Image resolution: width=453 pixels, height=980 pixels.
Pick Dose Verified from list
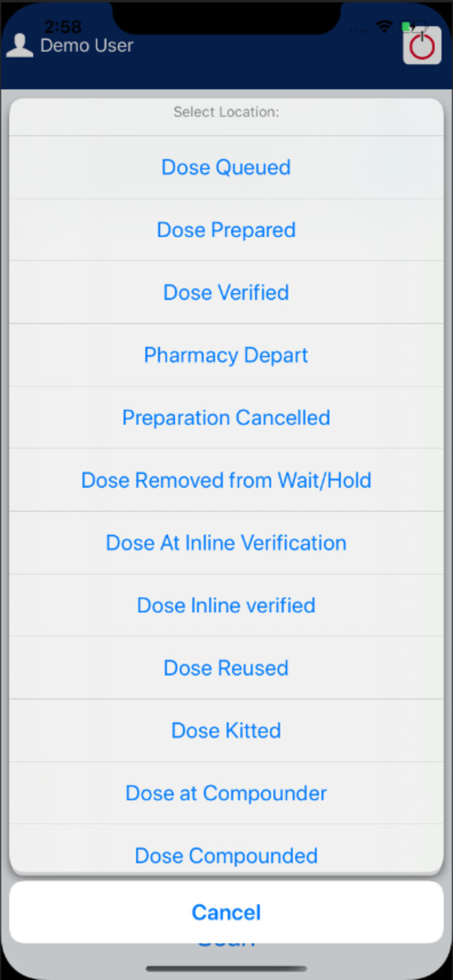(226, 293)
